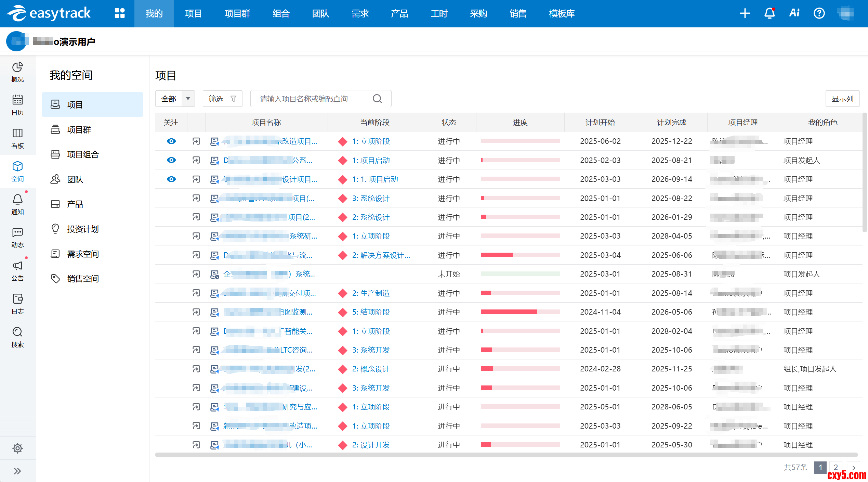Open 看板 in the left sidebar
The height and width of the screenshot is (482, 868).
click(x=17, y=138)
